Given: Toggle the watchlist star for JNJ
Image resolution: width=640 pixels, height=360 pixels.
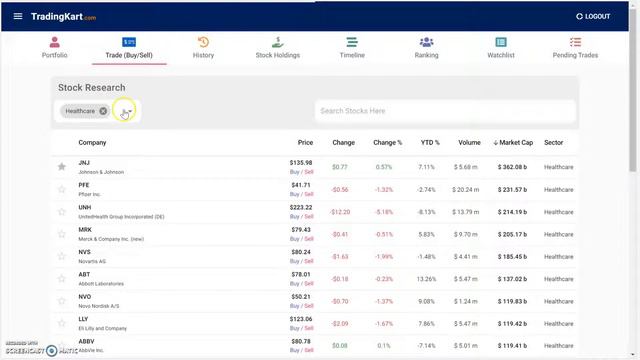Looking at the screenshot, I should (62, 167).
